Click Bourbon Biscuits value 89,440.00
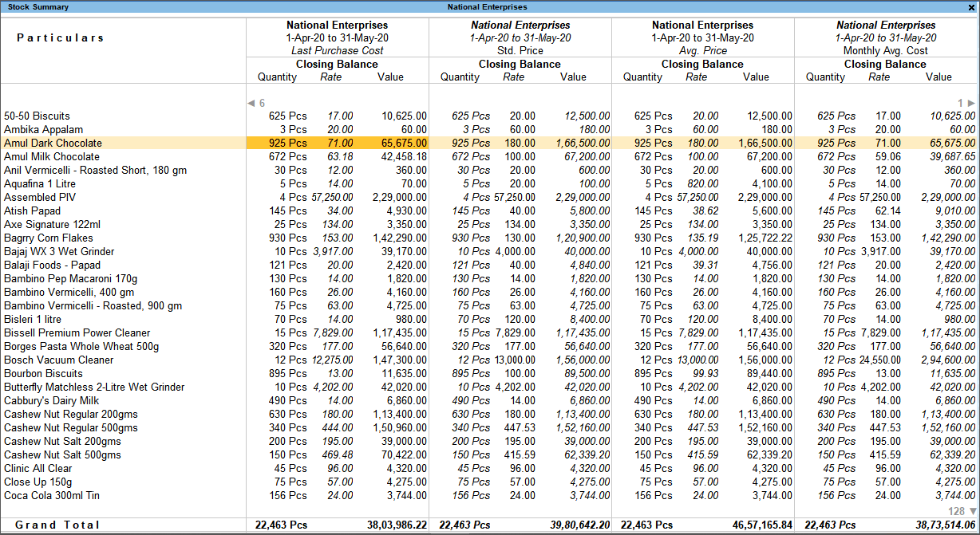The width and height of the screenshot is (980, 535). [770, 373]
